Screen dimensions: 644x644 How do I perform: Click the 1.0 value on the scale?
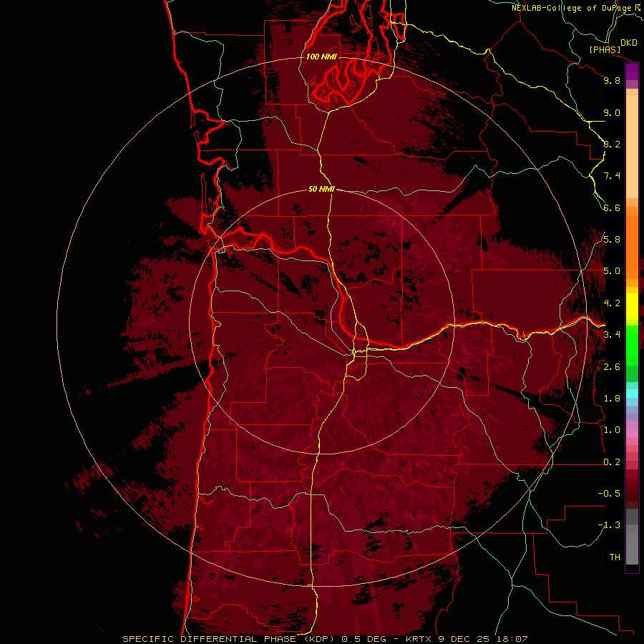coord(612,430)
